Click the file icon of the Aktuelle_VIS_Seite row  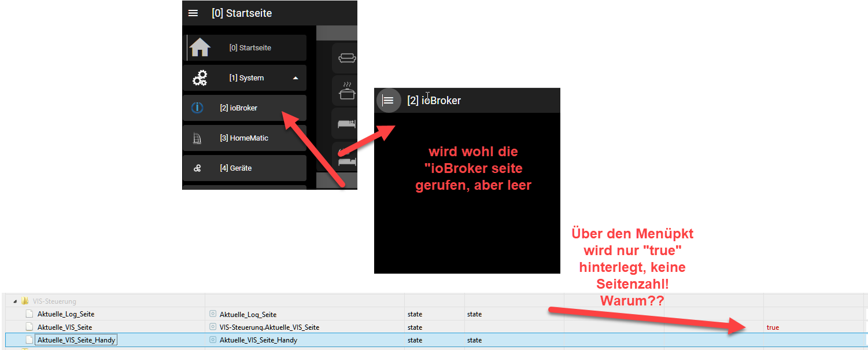(x=29, y=327)
